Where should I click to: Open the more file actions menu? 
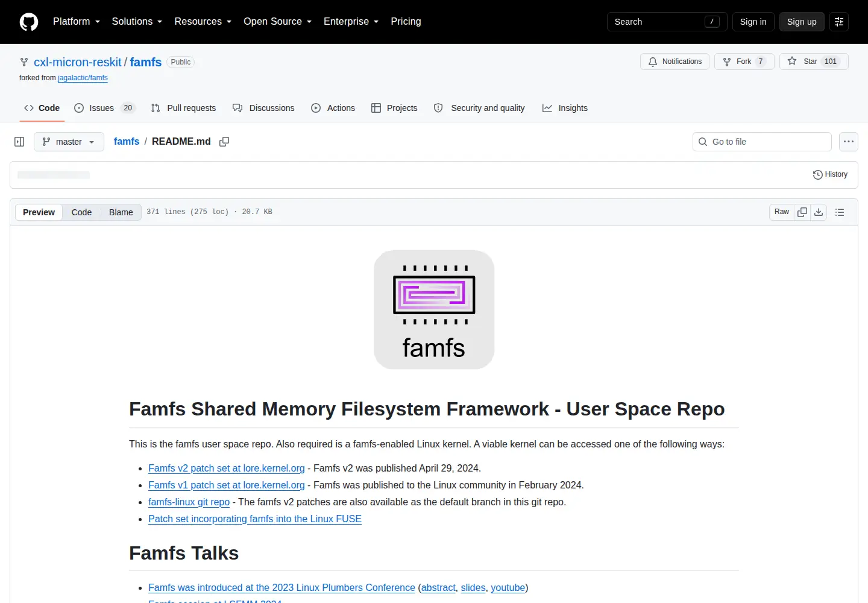pyautogui.click(x=849, y=142)
